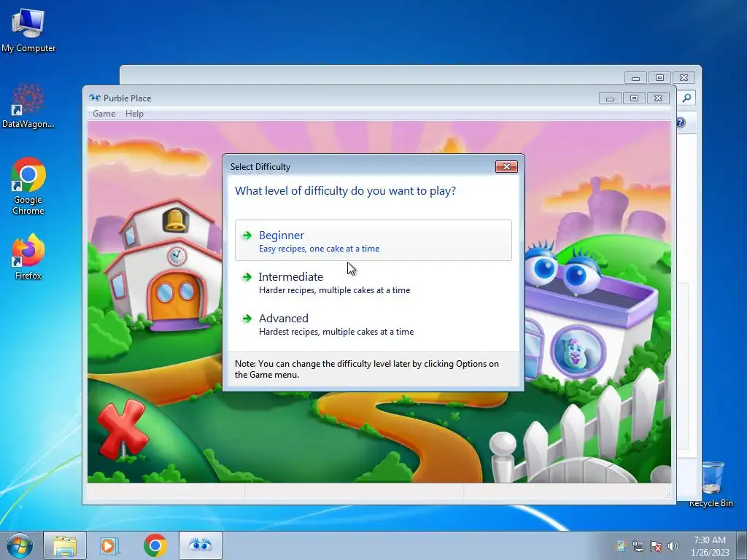Open Windows Media Player from the taskbar
Viewport: 747px width, 560px height.
(x=109, y=545)
